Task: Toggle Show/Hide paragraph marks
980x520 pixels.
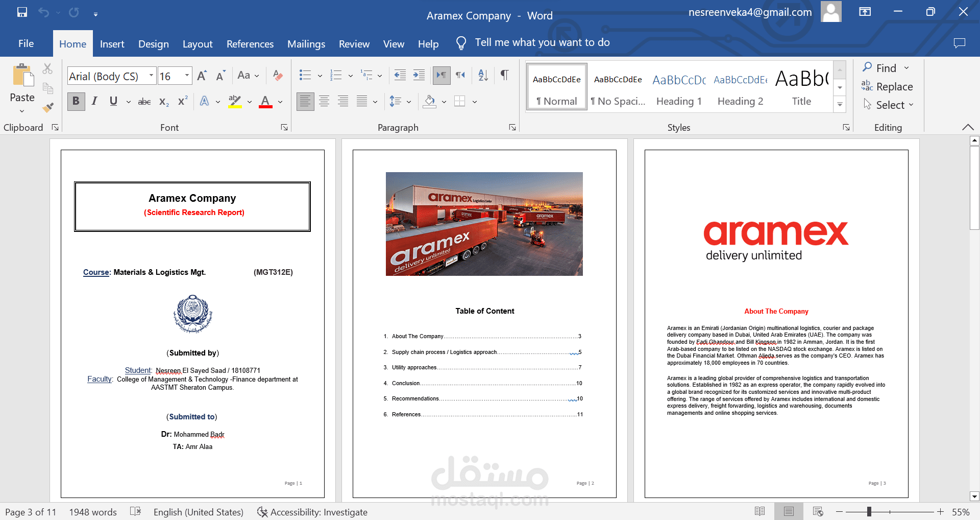Action: click(x=504, y=75)
